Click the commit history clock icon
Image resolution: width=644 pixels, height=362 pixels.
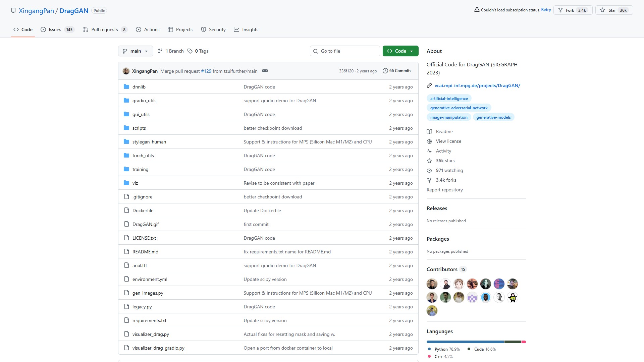385,71
